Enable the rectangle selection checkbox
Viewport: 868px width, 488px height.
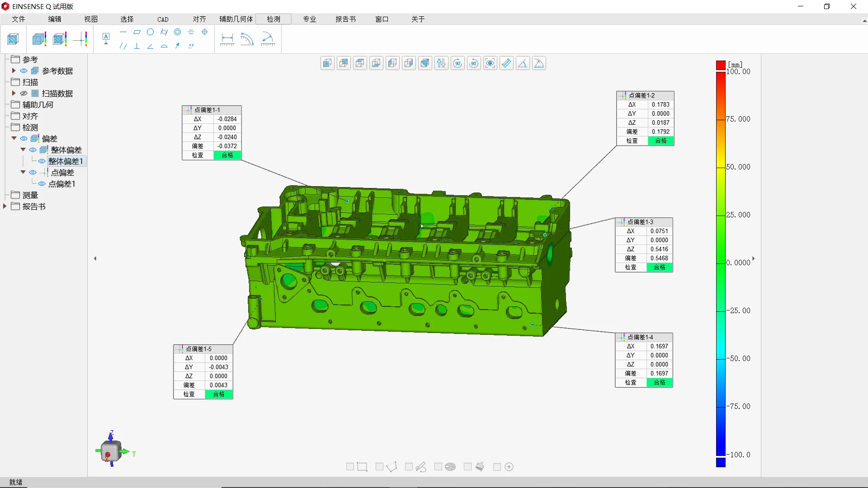(350, 467)
